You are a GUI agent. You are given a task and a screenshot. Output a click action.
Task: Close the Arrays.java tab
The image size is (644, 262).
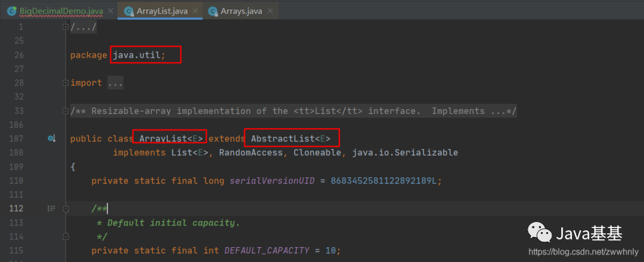tap(270, 11)
